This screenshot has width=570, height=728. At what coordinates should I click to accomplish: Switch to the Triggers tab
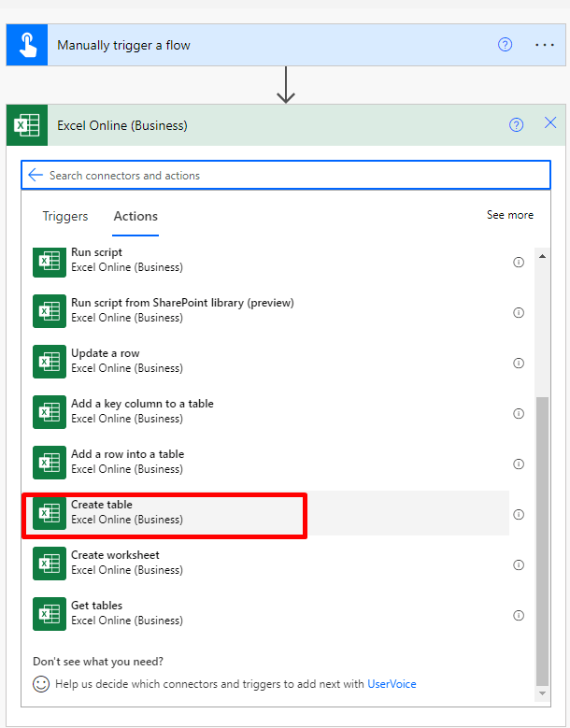click(x=65, y=217)
